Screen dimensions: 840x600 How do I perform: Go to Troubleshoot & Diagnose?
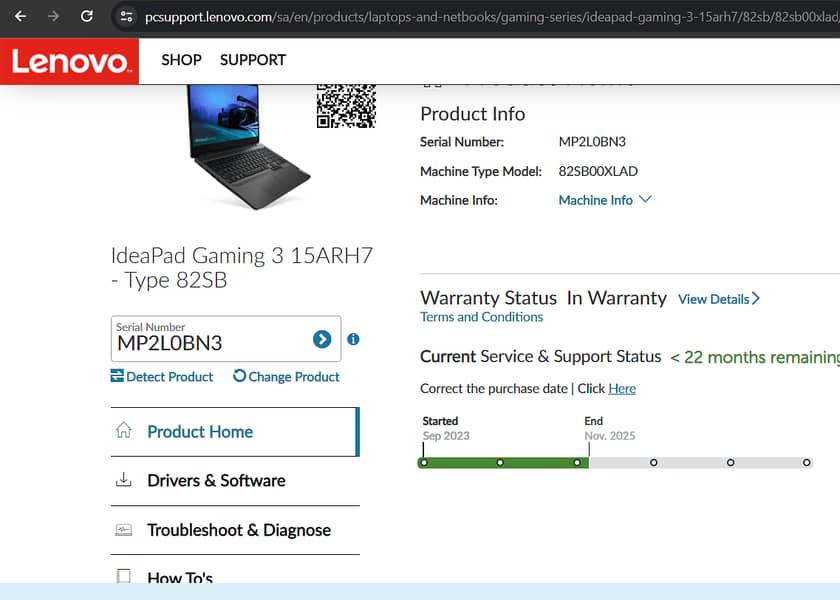point(238,530)
